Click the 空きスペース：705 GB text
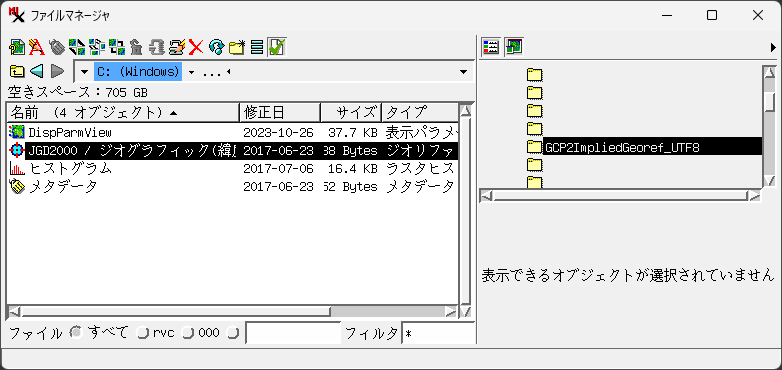Screen dimensions: 782x370 [x=78, y=93]
